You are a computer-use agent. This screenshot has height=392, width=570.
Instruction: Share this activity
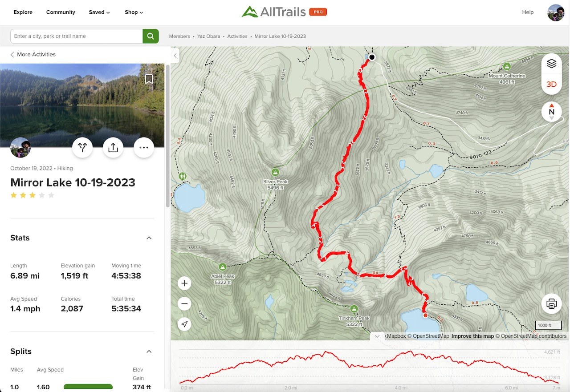click(x=113, y=148)
